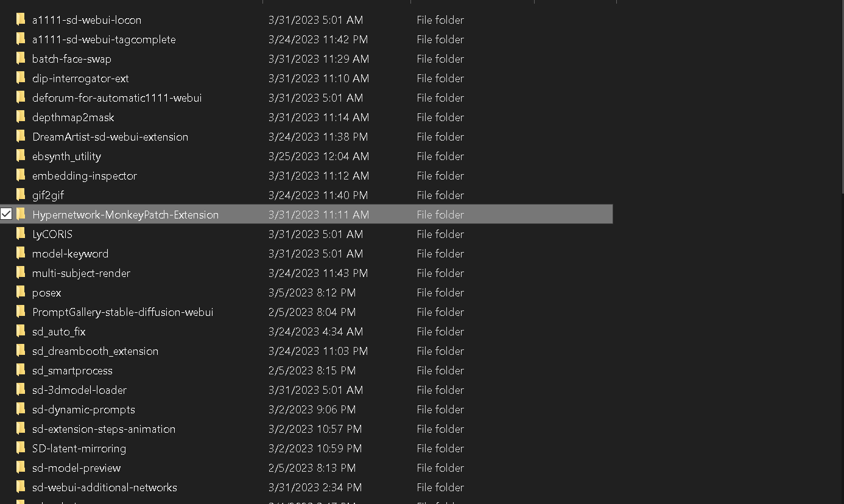Select the deforum-for-automatic1111-webui folder
Image resolution: width=844 pixels, height=504 pixels.
pos(117,97)
